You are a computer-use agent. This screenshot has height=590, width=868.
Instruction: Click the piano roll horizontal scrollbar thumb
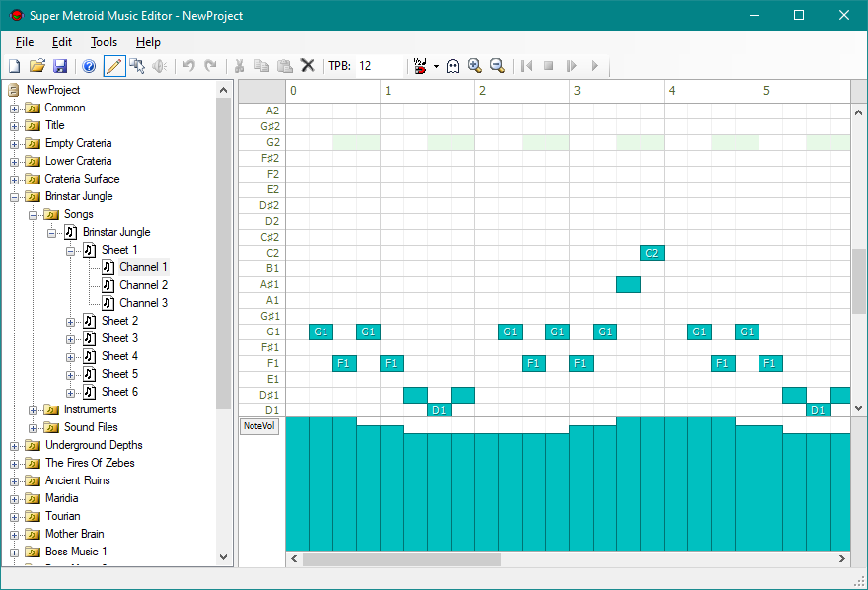point(401,559)
